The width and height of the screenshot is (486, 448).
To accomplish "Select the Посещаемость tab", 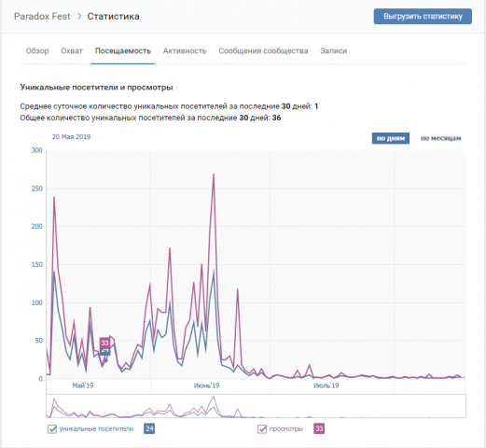I will tap(123, 50).
